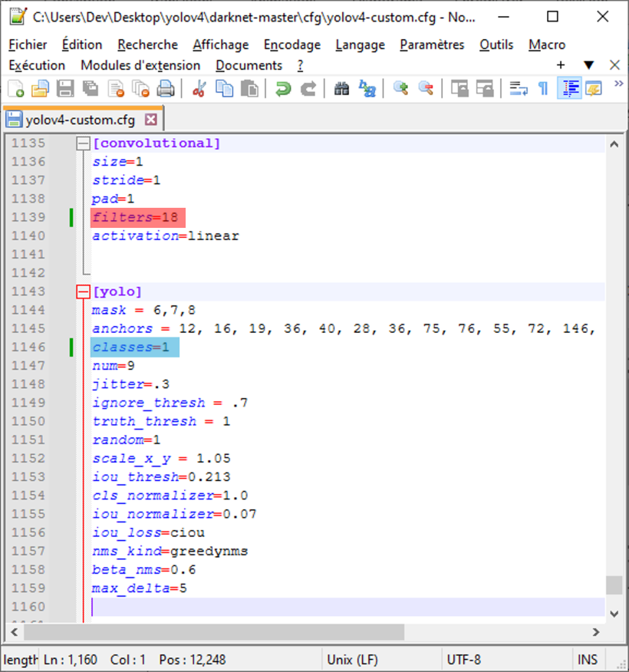Click the horizontal scrollbar right arrow

(596, 632)
